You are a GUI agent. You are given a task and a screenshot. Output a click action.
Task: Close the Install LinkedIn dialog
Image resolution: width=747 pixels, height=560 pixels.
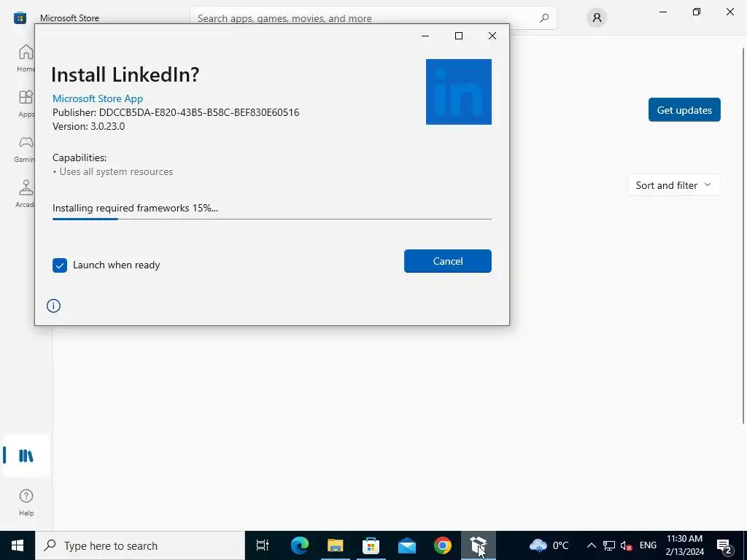pos(492,36)
